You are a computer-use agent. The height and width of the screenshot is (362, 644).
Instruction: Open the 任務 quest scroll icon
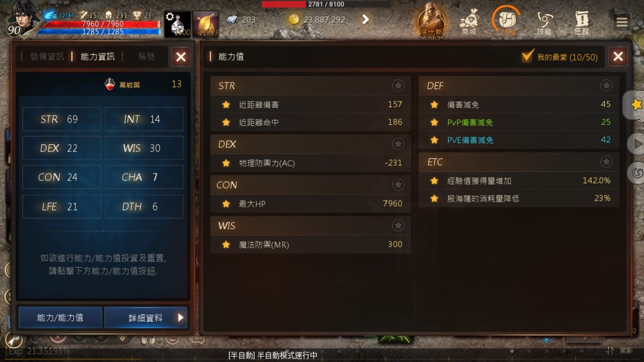(x=582, y=21)
